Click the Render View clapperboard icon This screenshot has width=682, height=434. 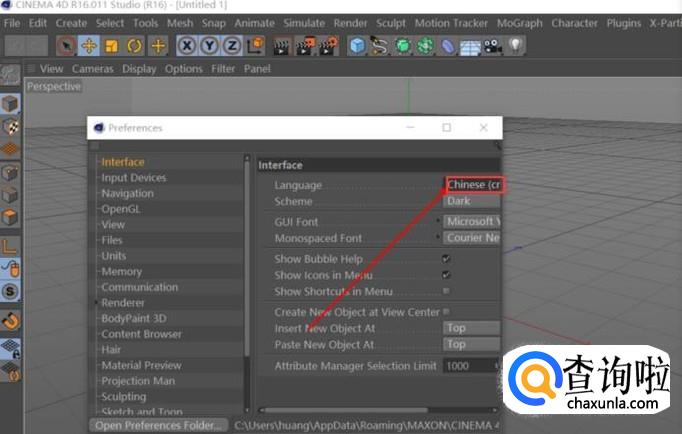[281, 45]
